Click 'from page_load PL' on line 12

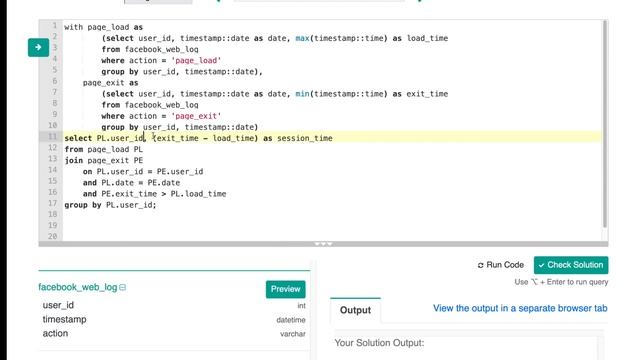[104, 149]
